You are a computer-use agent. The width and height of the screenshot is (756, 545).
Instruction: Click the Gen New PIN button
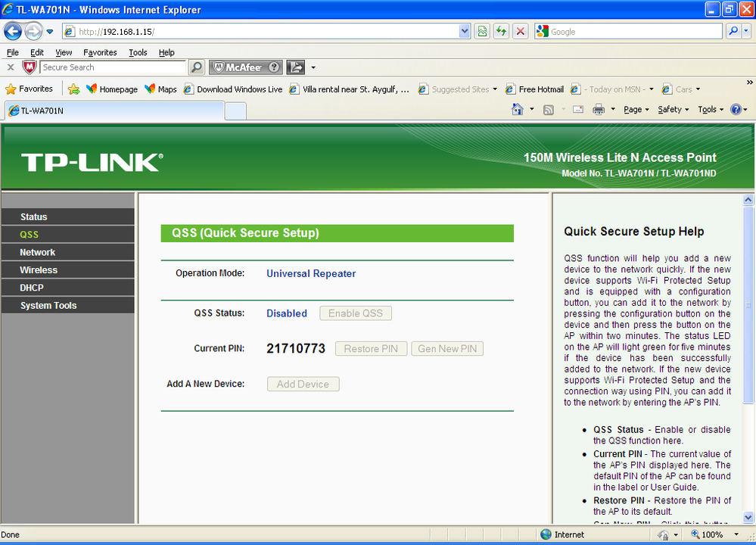click(447, 349)
